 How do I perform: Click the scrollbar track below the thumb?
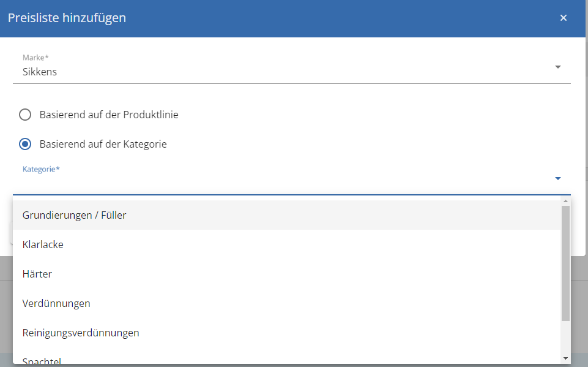(565, 338)
